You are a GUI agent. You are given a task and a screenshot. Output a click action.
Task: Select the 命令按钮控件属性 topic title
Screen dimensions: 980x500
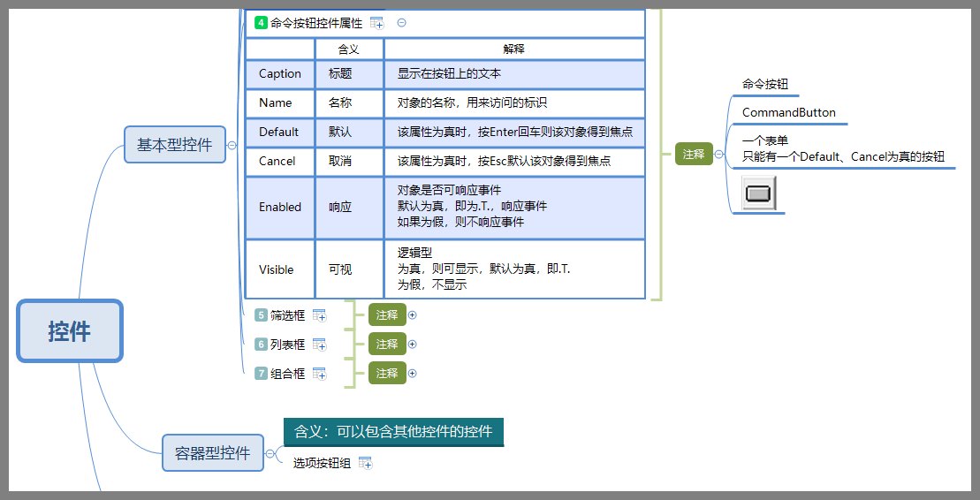coord(316,23)
